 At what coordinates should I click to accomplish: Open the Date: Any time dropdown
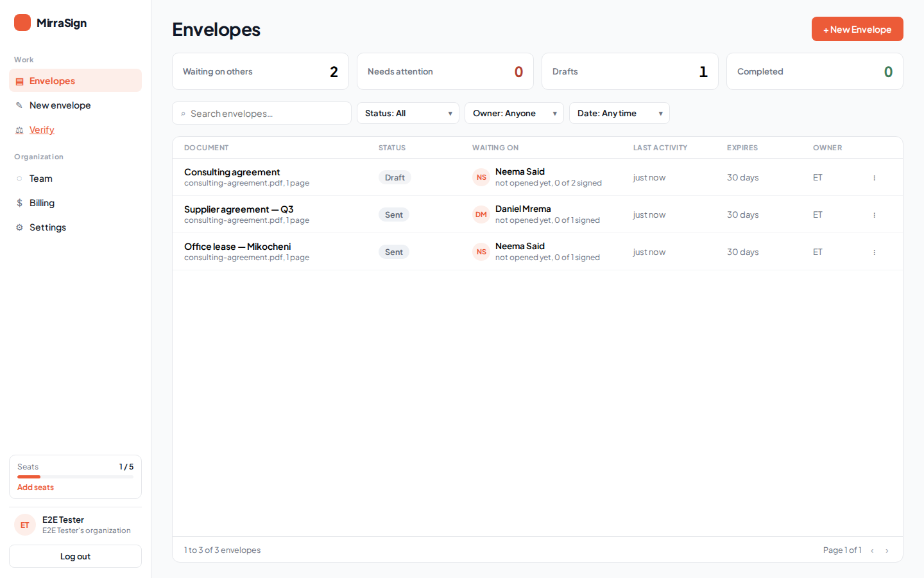tap(619, 113)
